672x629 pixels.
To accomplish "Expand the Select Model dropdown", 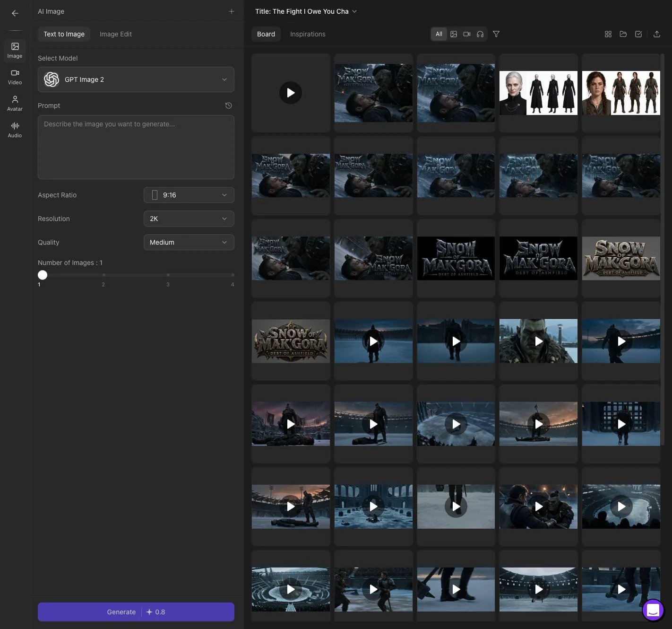I will pyautogui.click(x=136, y=79).
